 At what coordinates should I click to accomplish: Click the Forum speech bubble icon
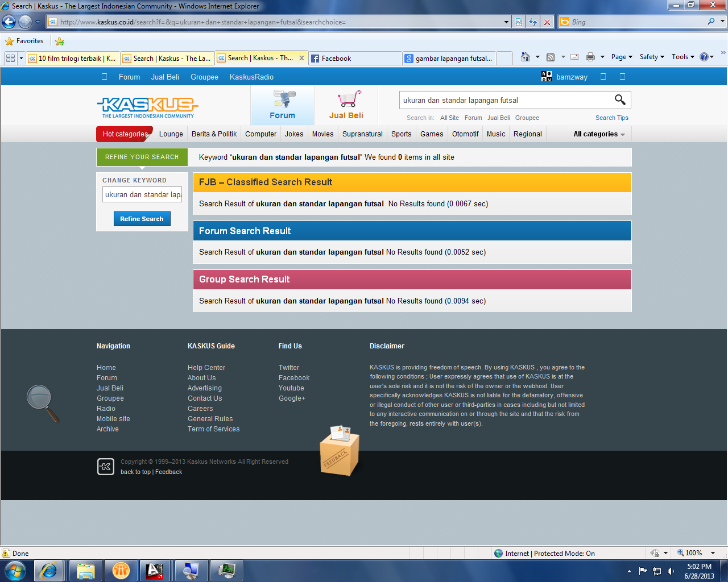(x=284, y=99)
